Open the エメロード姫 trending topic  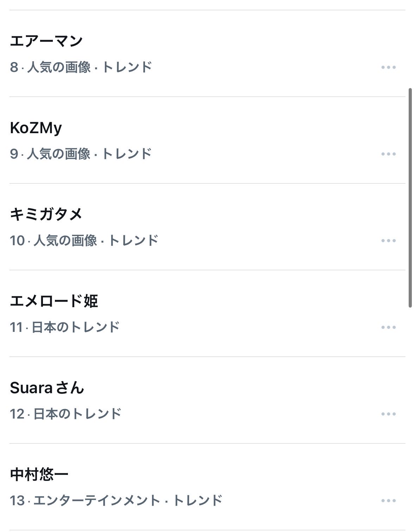54,301
